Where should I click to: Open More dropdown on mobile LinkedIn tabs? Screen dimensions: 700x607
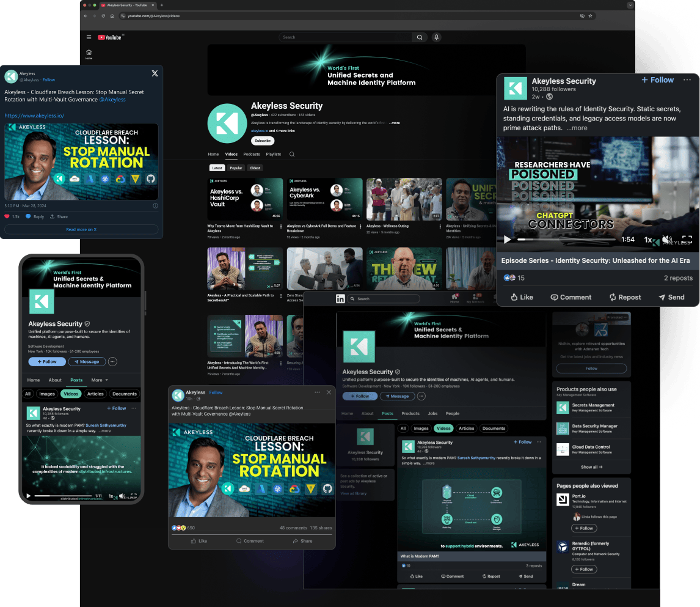[x=100, y=381]
